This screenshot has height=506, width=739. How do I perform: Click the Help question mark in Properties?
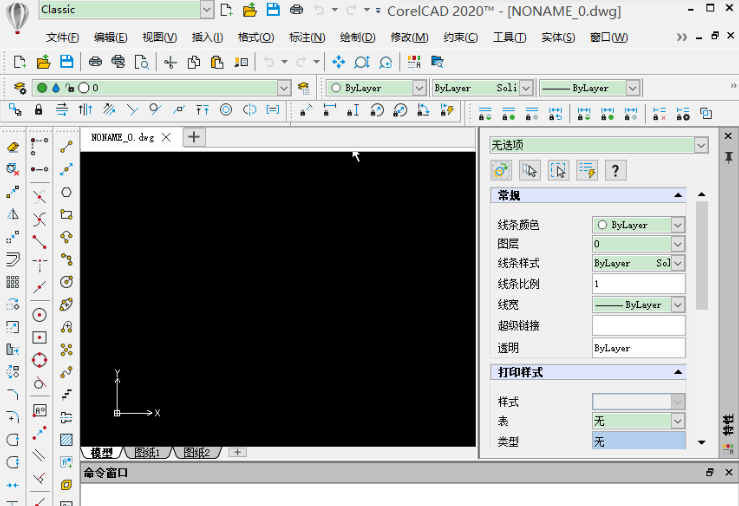616,171
